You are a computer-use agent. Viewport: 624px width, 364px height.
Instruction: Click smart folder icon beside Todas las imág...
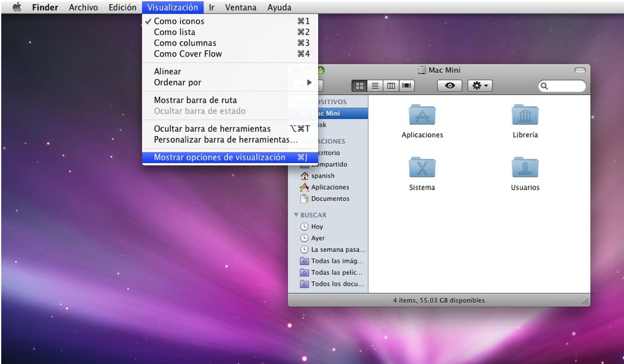(305, 262)
